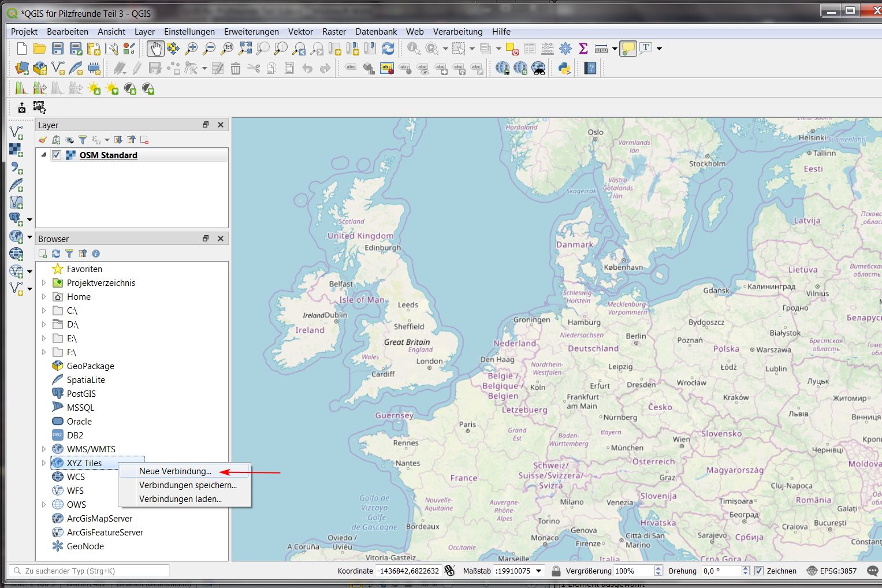Select the Pan Map hand tool
882x588 pixels.
click(155, 49)
